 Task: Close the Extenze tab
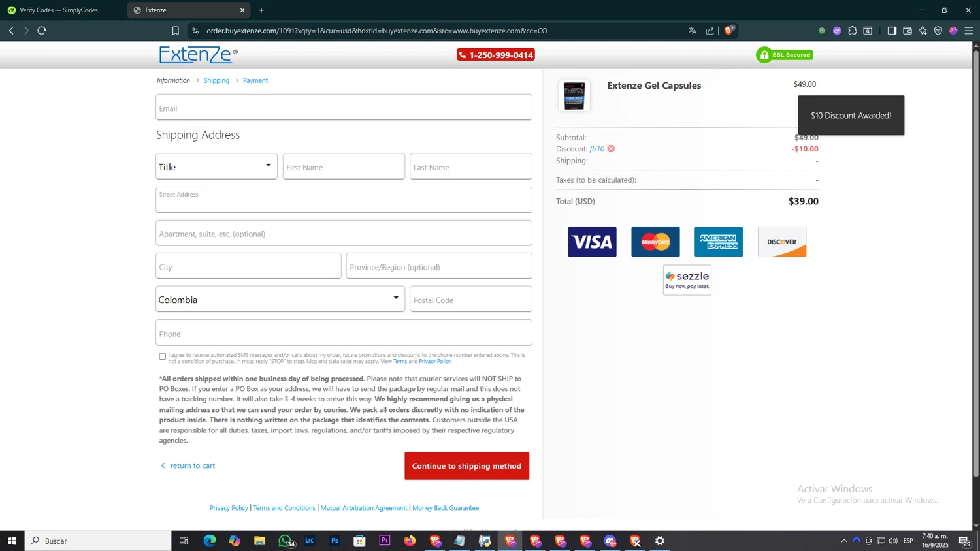242,10
